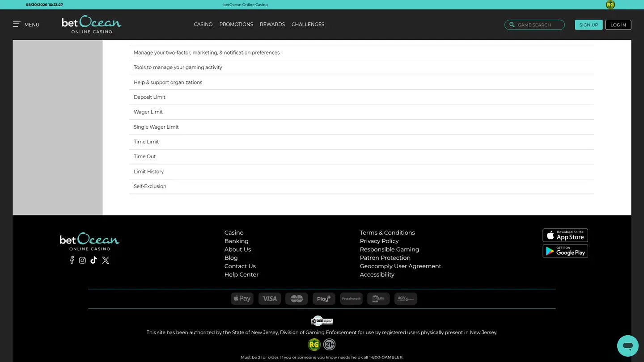Expand the Time Limit row
Image resolution: width=644 pixels, height=362 pixels.
(361, 142)
